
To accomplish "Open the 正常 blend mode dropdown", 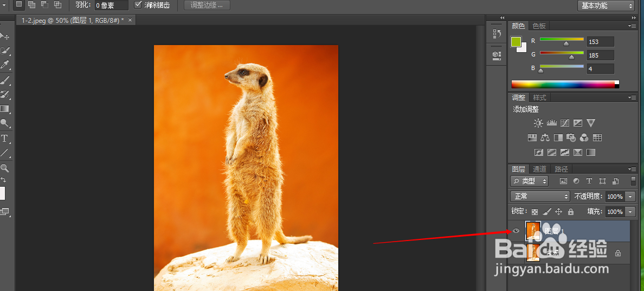I will click(x=540, y=197).
